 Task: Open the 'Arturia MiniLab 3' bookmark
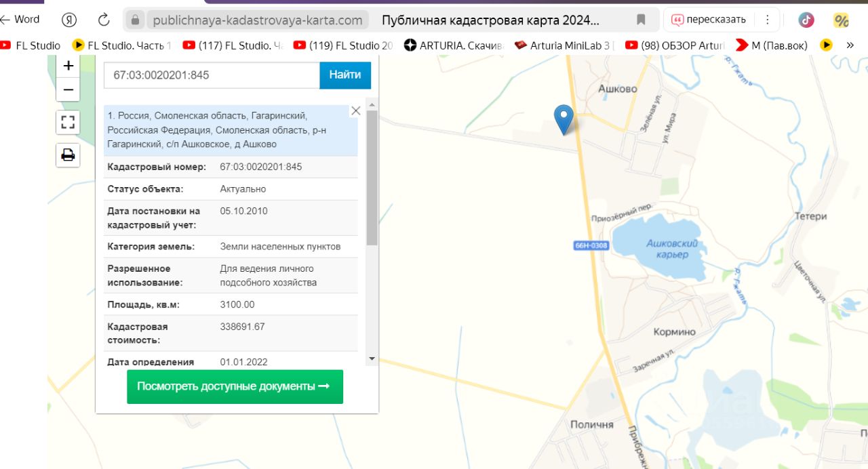564,45
